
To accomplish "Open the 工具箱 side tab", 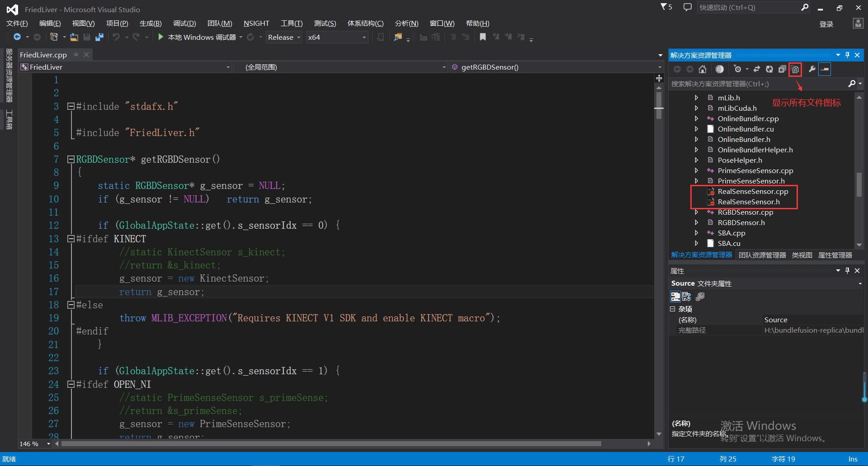I will 9,119.
